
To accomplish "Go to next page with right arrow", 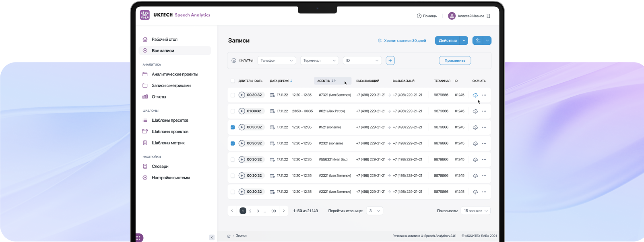I will [284, 211].
